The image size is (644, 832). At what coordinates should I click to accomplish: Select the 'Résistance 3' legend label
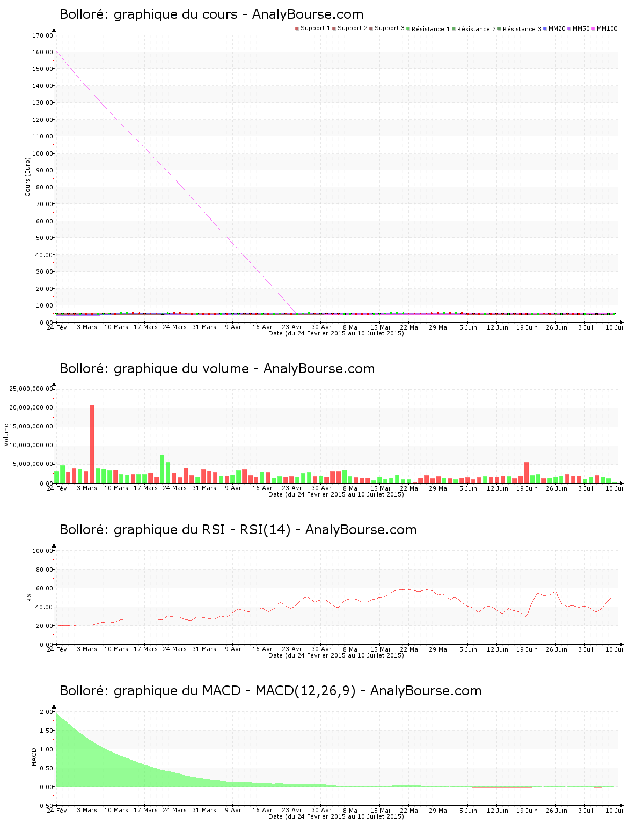click(522, 29)
